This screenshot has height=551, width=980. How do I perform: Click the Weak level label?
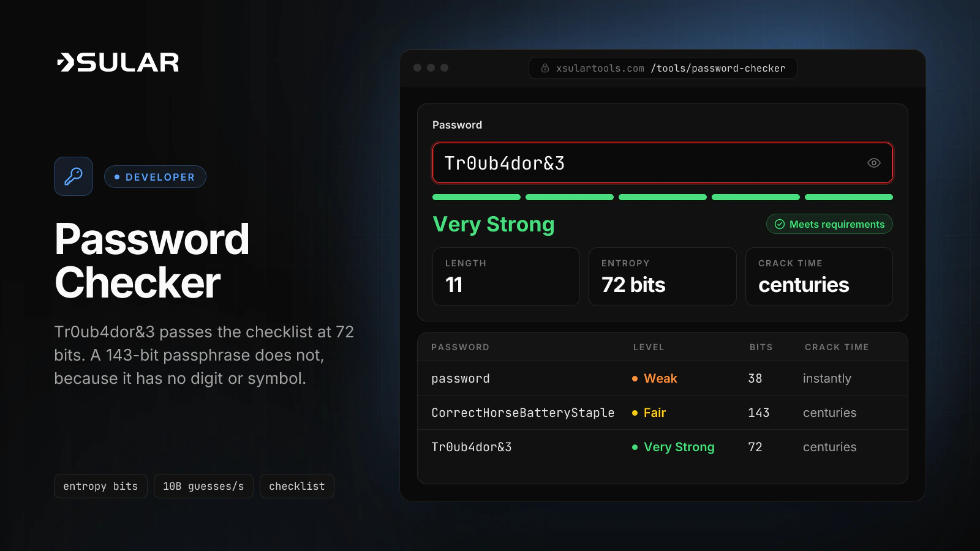pyautogui.click(x=660, y=378)
